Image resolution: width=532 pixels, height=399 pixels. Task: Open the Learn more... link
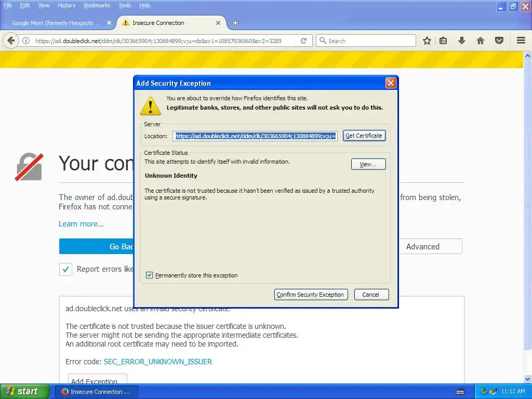(81, 224)
